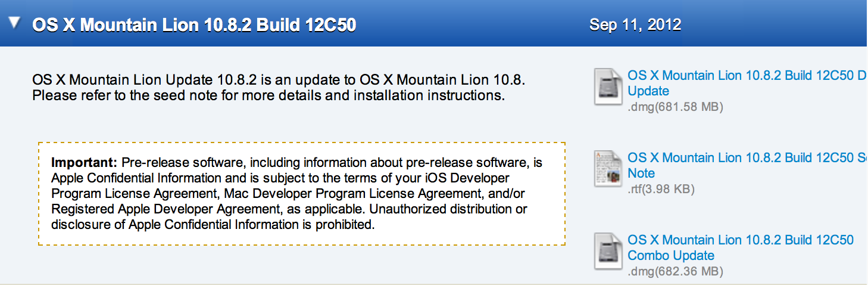Screen dimensions: 868x285
Task: Collapse the OS X Mountain Lion 10.8.2 section triangle
Action: coord(15,23)
